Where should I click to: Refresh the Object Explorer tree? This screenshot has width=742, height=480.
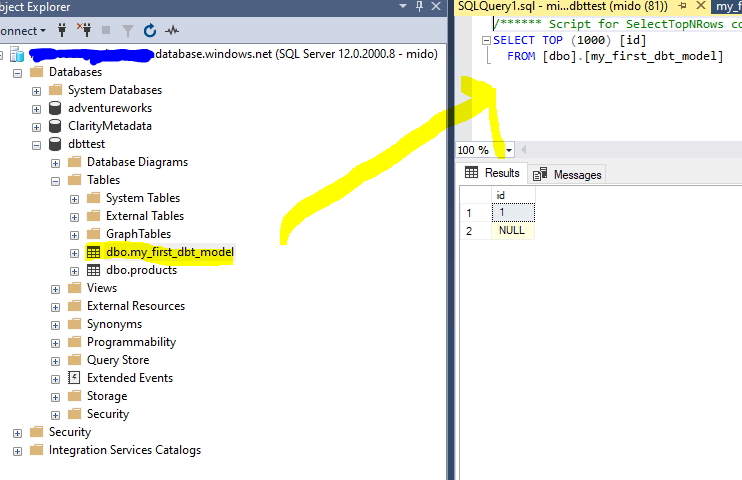[x=150, y=31]
